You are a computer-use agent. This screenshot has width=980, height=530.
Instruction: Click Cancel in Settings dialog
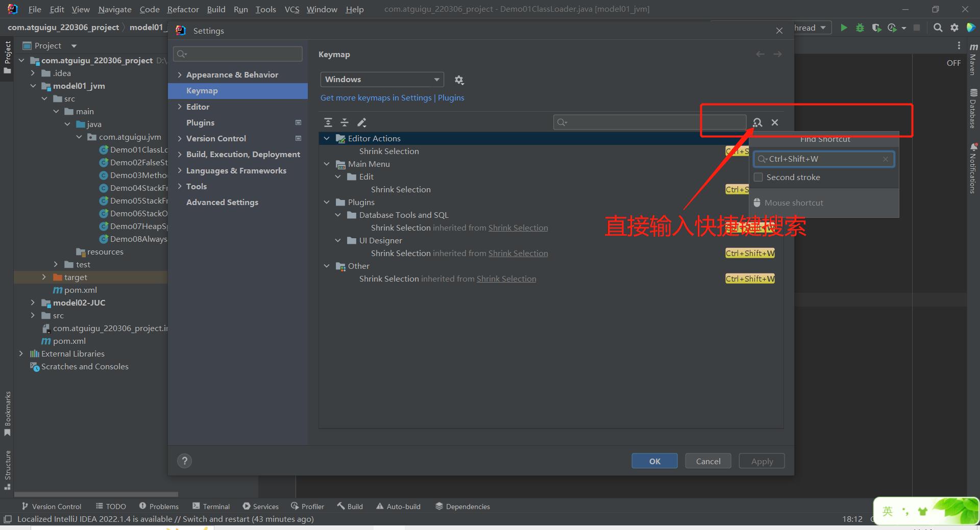point(708,461)
